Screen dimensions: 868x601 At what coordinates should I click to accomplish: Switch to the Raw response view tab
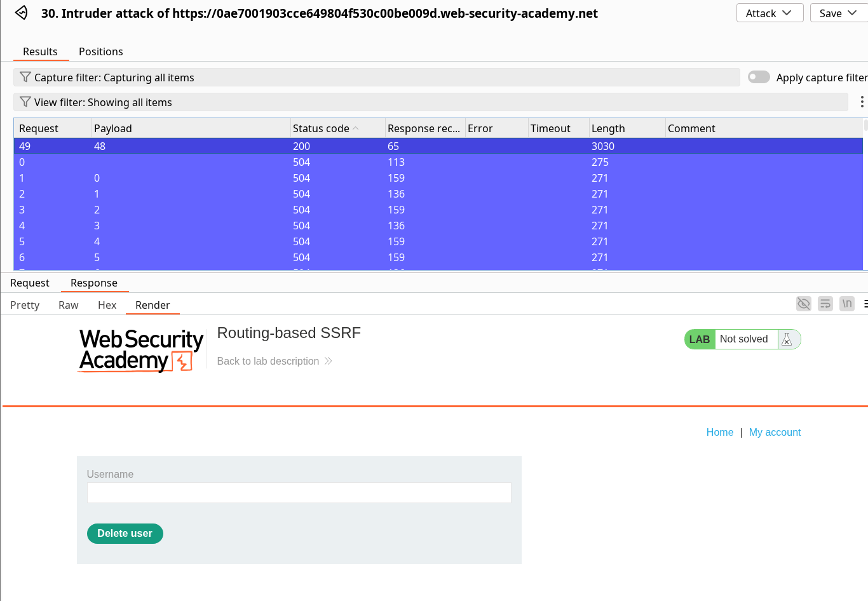68,305
